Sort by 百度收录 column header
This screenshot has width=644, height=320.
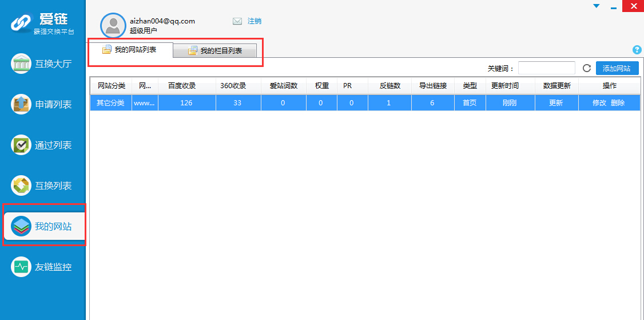(187, 86)
